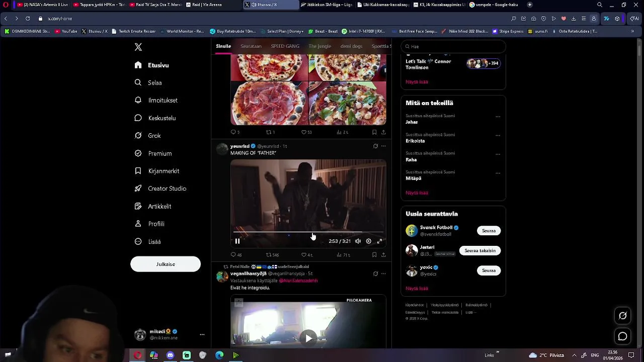644x362 pixels.
Task: Open Kirjanmerkit bookmarks
Action: point(157,171)
